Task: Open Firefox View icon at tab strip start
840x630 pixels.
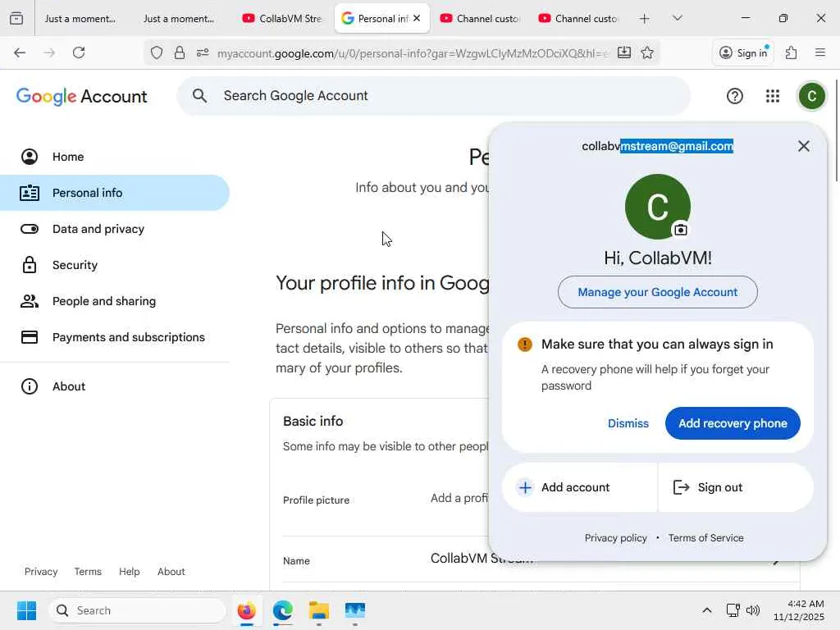Action: click(16, 19)
